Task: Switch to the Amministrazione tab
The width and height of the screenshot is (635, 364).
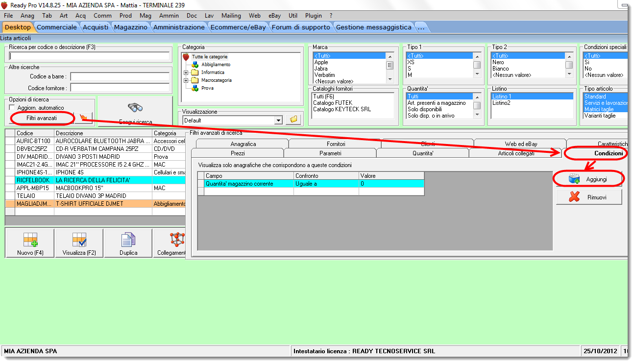Action: point(179,27)
